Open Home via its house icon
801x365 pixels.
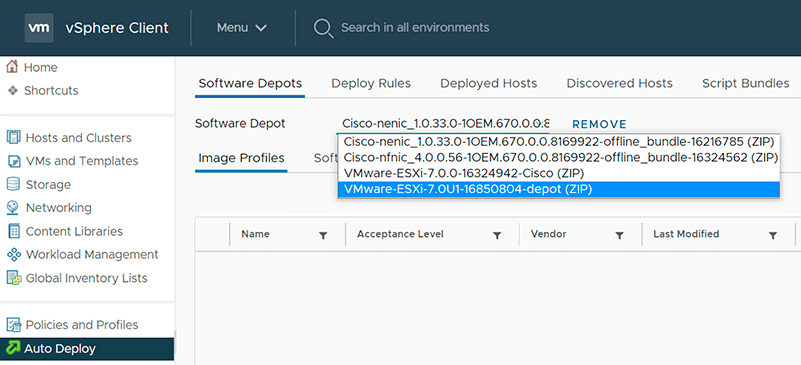[x=13, y=67]
